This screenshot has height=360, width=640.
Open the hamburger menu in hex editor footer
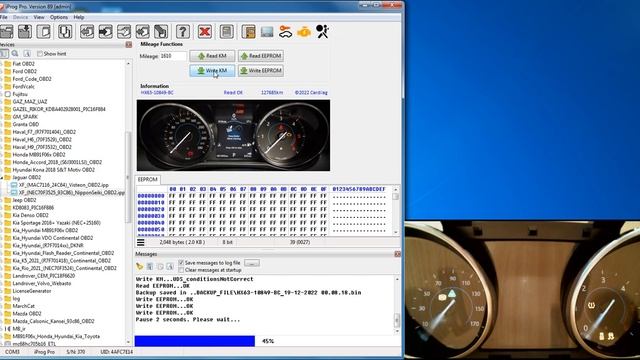pyautogui.click(x=140, y=242)
